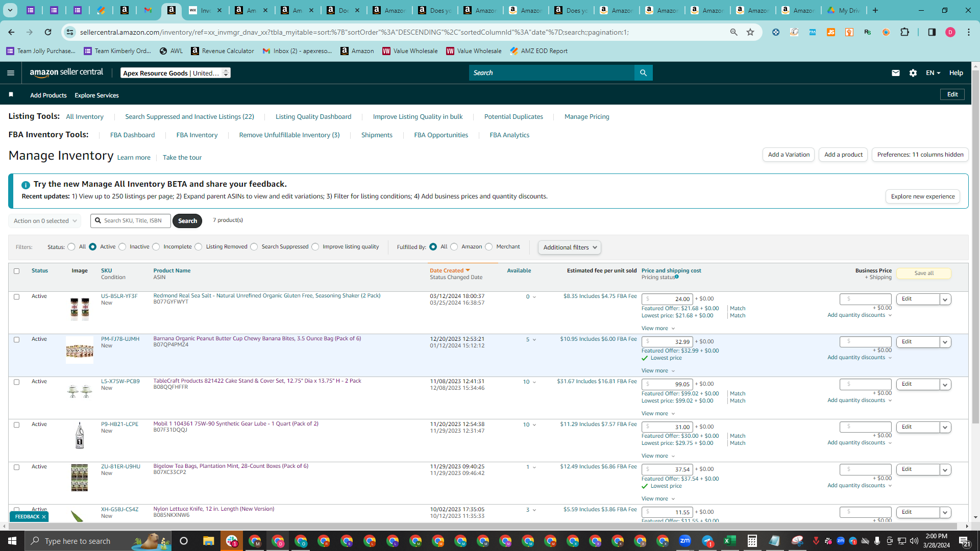The height and width of the screenshot is (551, 980).
Task: Expand available quantity for Mobil 1 Gear Lube
Action: (x=529, y=425)
